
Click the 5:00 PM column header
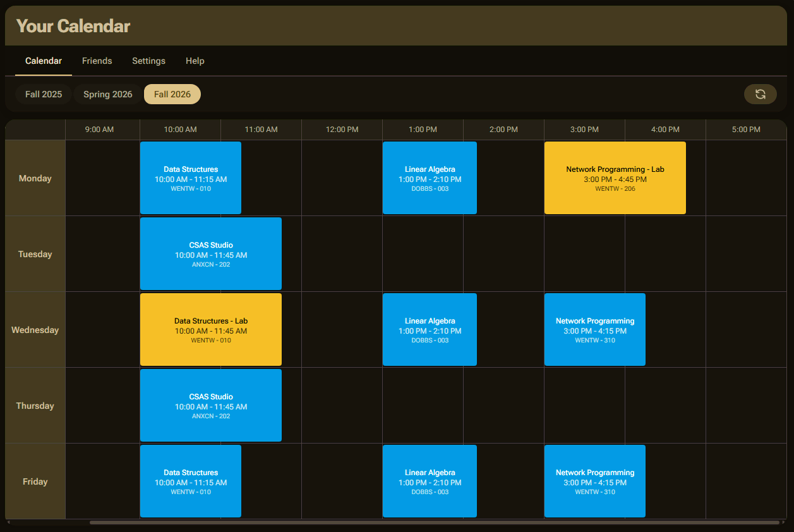(x=747, y=130)
